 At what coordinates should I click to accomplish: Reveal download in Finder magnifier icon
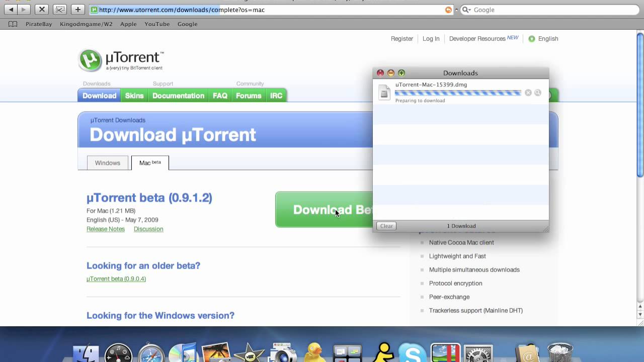click(538, 93)
